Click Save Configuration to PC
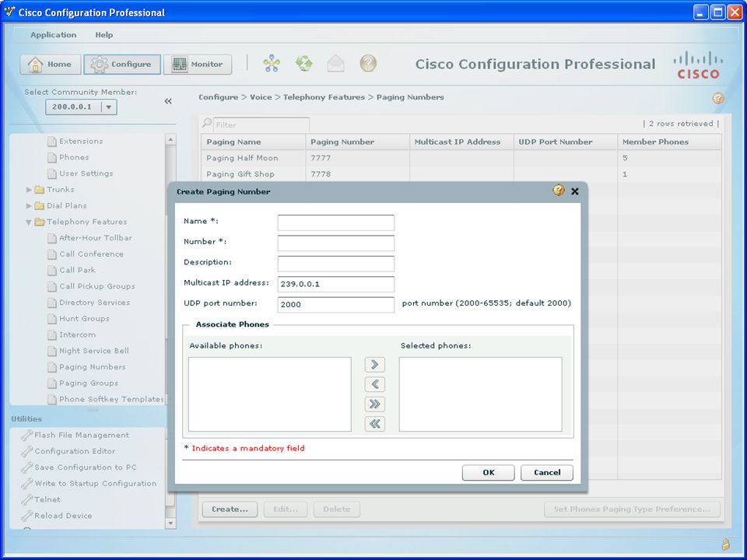747x560 pixels. (x=86, y=467)
